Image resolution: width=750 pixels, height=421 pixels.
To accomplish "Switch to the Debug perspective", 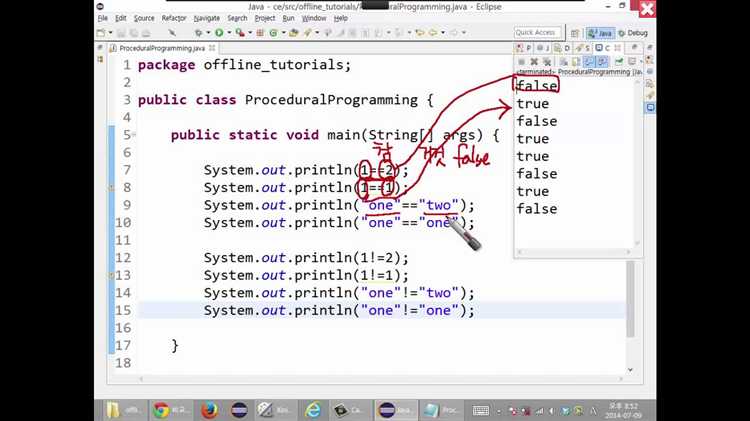I will click(633, 33).
